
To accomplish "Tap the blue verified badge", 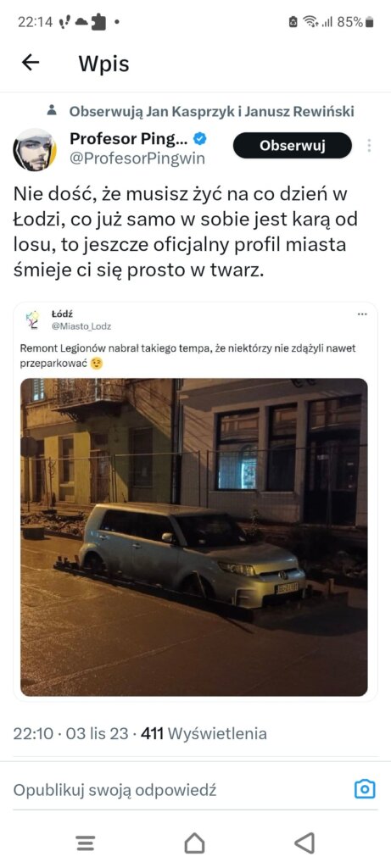I will click(x=198, y=138).
